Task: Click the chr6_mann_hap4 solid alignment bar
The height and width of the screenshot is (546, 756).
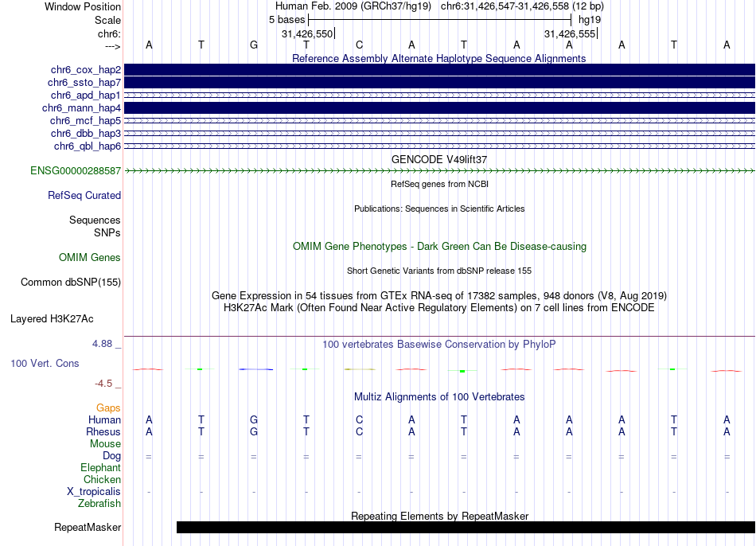Action: [x=440, y=107]
